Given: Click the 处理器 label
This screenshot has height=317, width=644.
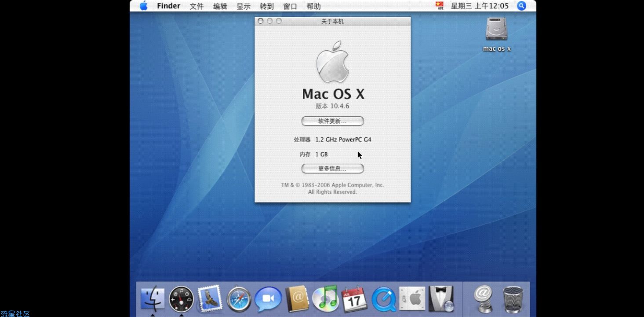Looking at the screenshot, I should (302, 140).
